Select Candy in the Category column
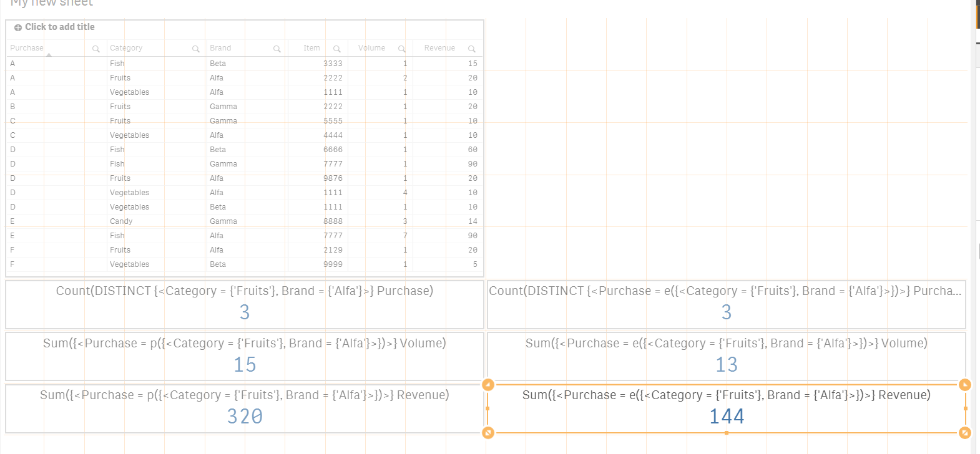This screenshot has height=454, width=980. click(121, 221)
